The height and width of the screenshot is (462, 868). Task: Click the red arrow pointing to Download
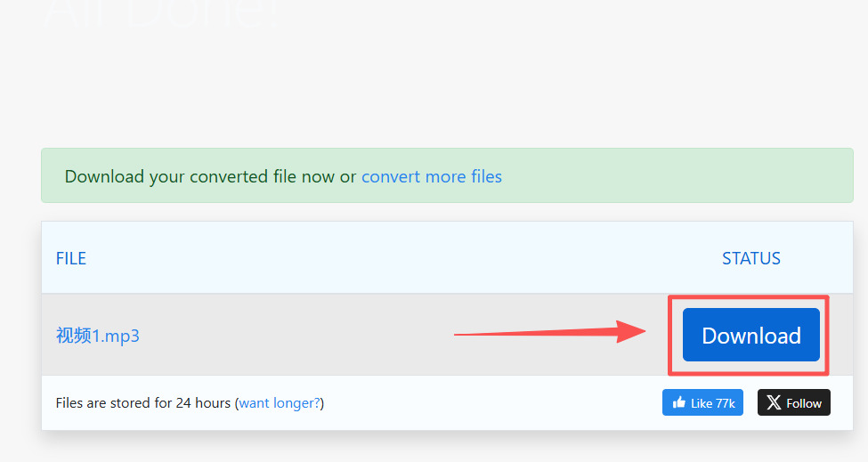(x=549, y=332)
